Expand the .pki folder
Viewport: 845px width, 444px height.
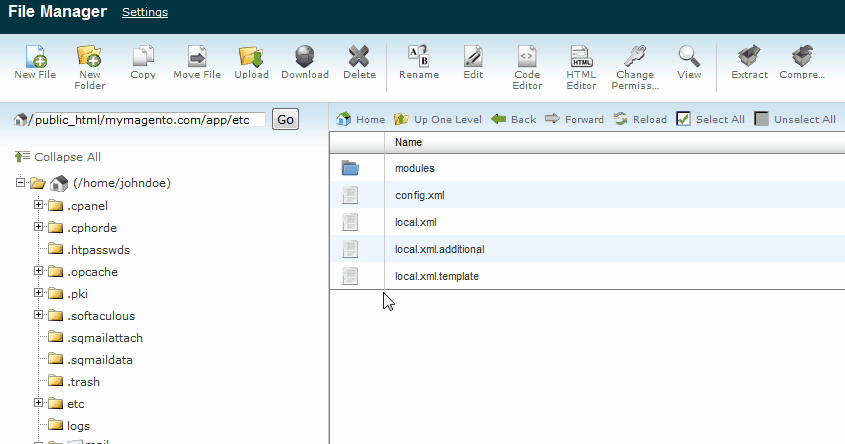(x=38, y=293)
